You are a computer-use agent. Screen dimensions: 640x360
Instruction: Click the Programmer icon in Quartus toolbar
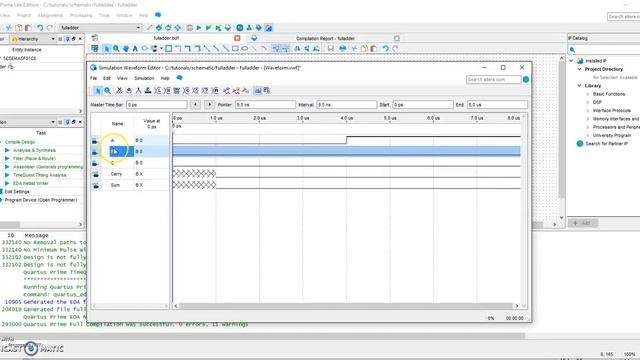[x=259, y=28]
